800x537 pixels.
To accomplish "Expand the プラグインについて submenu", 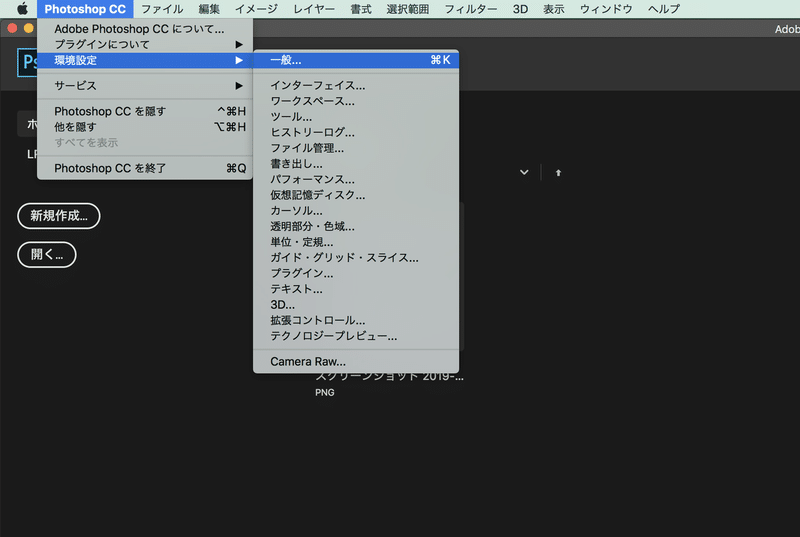I will (x=145, y=44).
